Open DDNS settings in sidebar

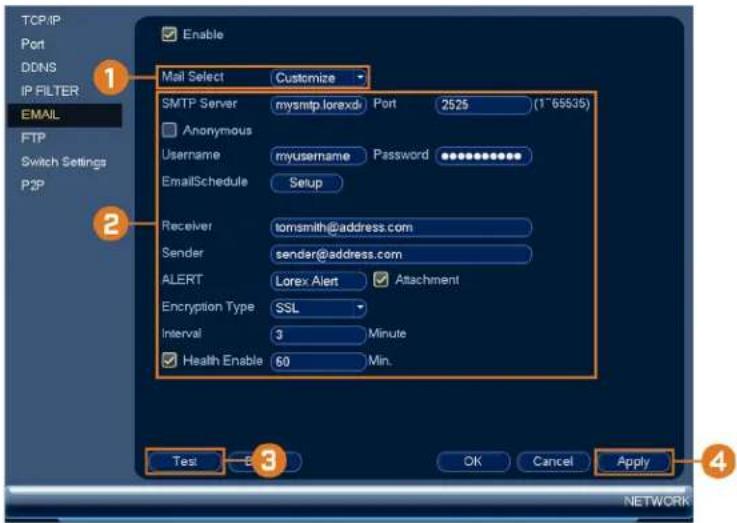pyautogui.click(x=39, y=68)
